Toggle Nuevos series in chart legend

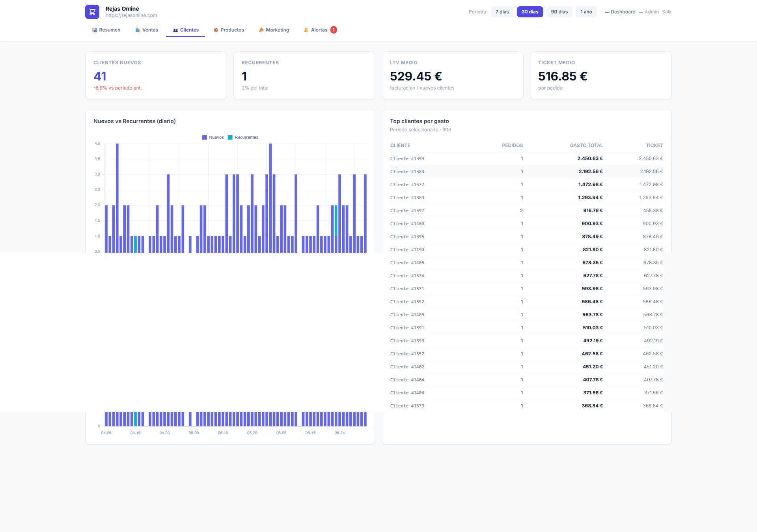click(x=213, y=137)
